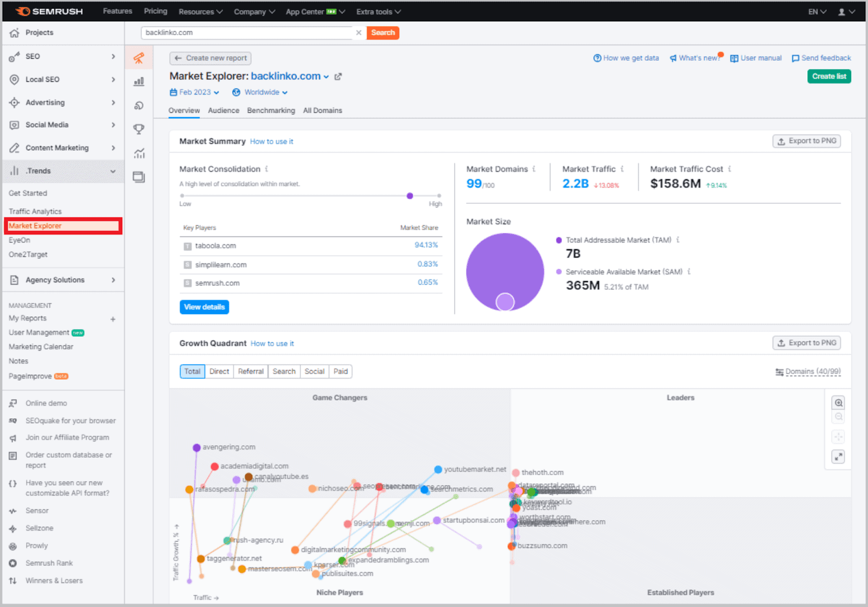
Task: Click the Projects home icon
Action: pos(14,33)
